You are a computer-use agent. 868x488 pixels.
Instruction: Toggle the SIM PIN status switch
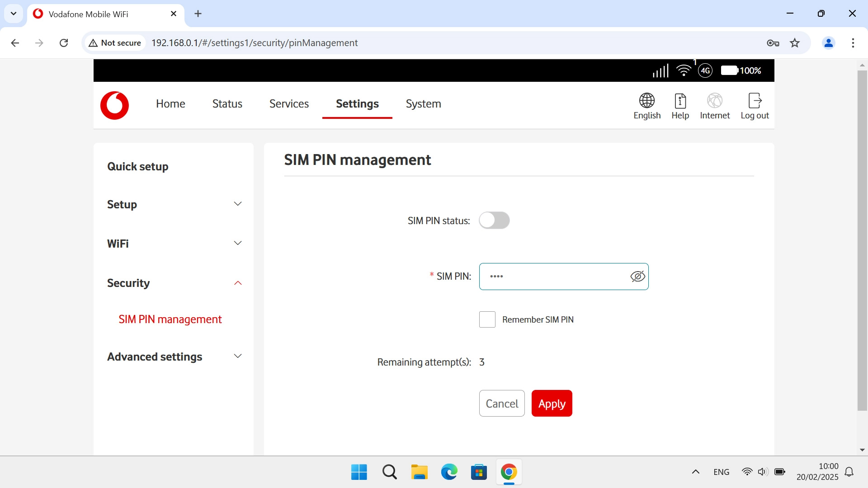pos(494,221)
